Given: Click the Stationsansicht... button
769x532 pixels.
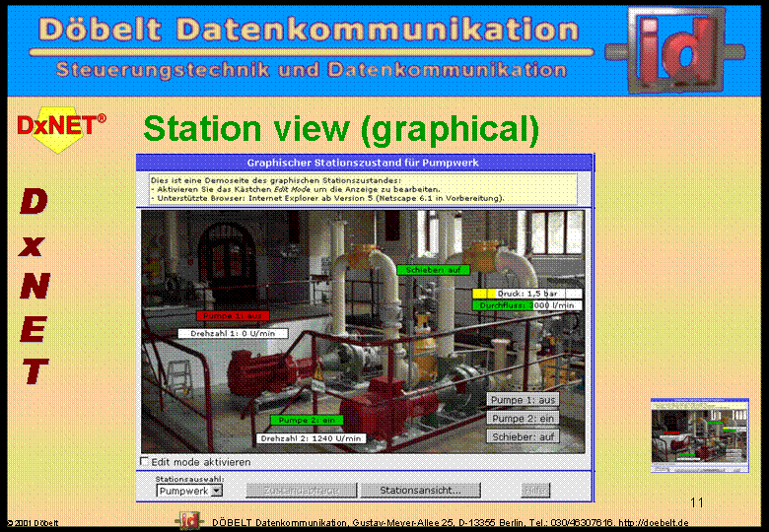Looking at the screenshot, I should 420,491.
